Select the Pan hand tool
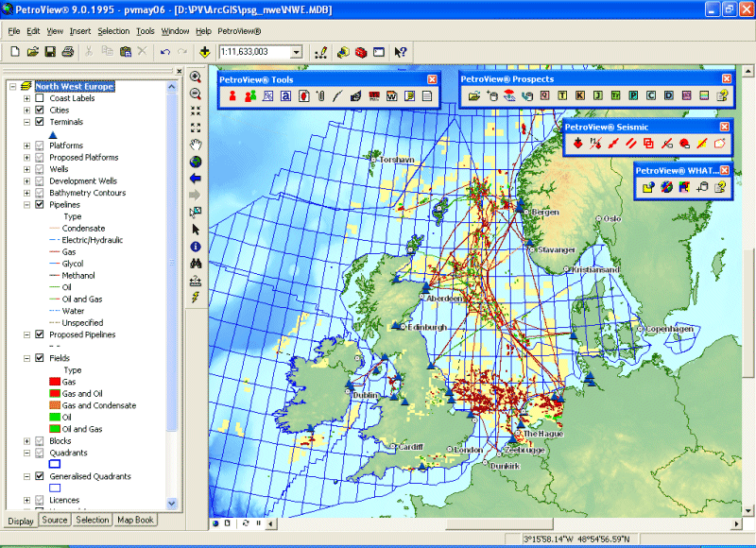 196,145
